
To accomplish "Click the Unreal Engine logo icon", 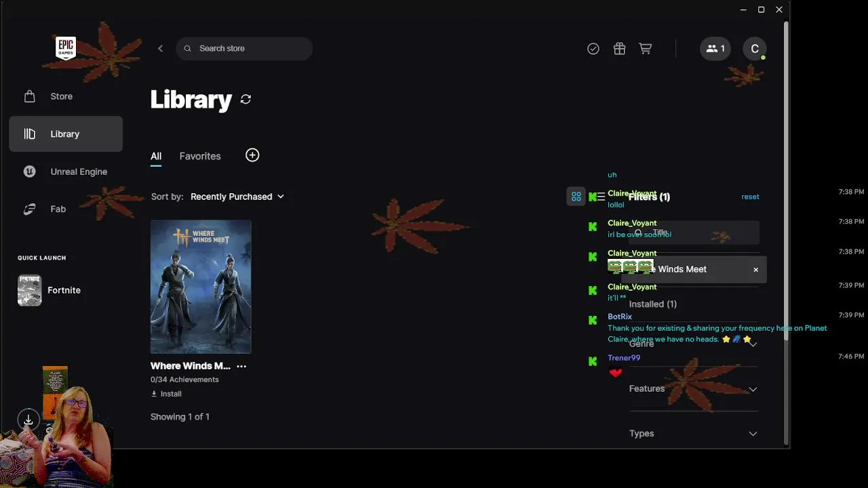I will tap(29, 171).
